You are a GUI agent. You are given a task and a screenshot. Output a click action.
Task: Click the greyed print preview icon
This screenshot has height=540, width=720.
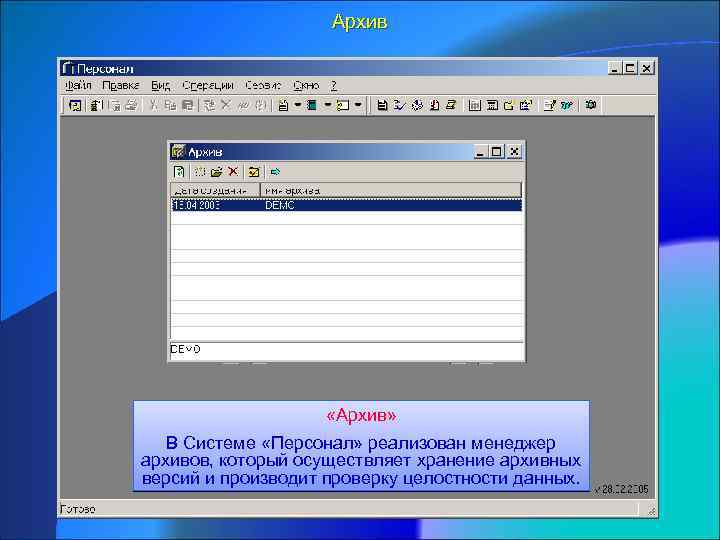point(116,106)
